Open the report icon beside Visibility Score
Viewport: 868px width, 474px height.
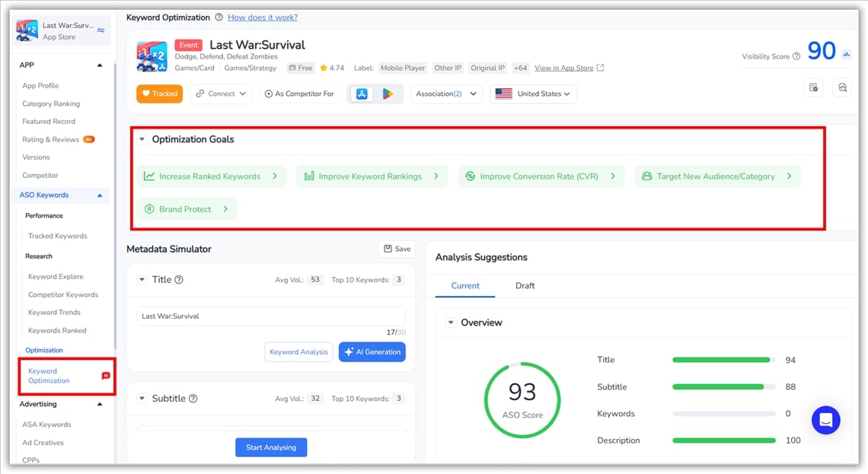813,87
